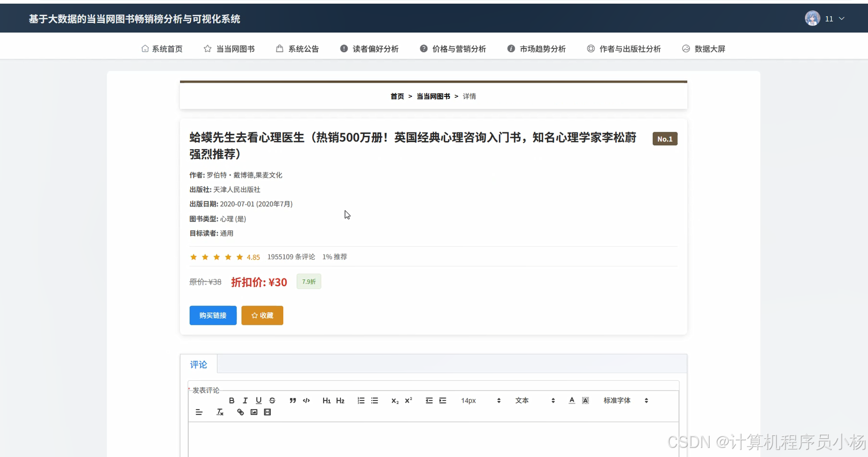Apply subscript formatting
The width and height of the screenshot is (868, 457).
[395, 401]
